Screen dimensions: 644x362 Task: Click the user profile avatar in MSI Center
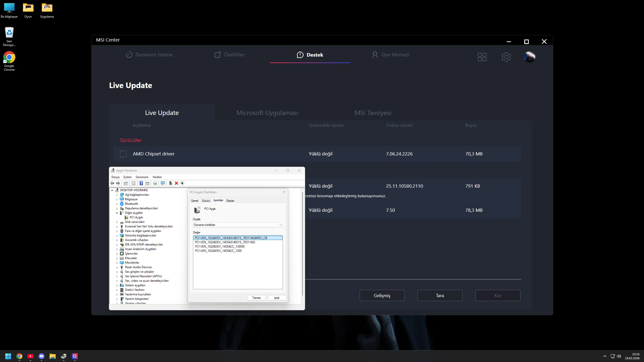click(529, 57)
